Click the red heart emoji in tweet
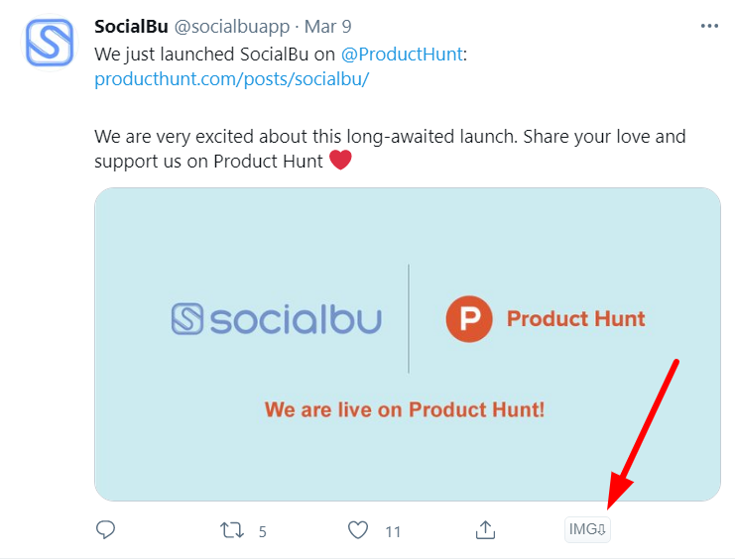735x560 pixels. (x=339, y=160)
